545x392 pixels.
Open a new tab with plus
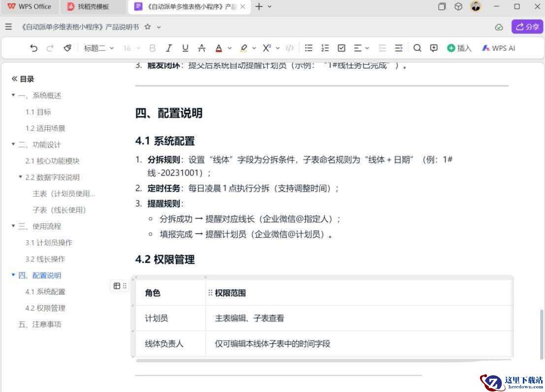coord(259,6)
